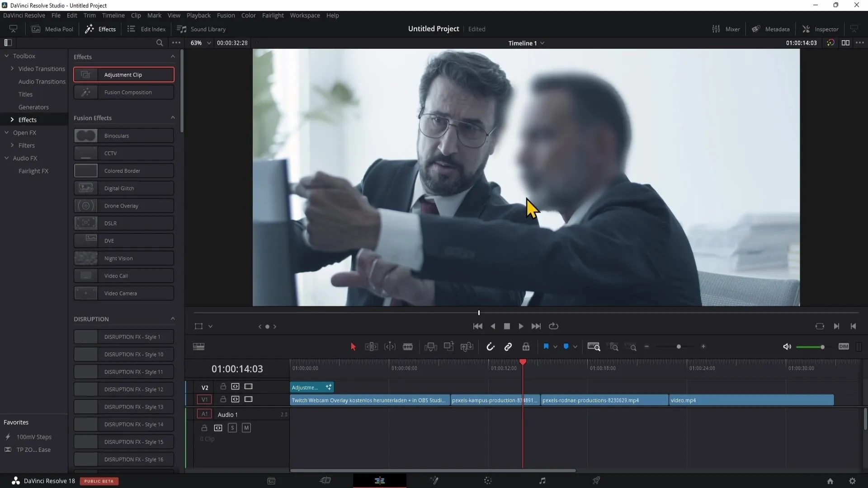Collapse the Fusion Effects group
The image size is (868, 488).
(x=173, y=118)
